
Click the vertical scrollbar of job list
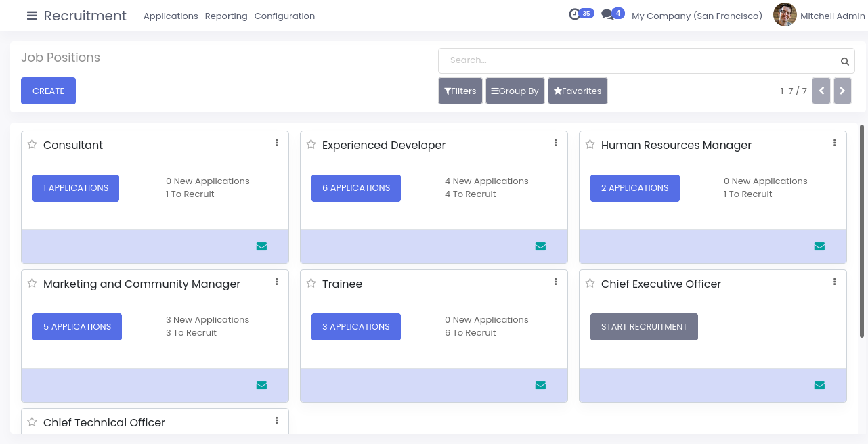(861, 230)
